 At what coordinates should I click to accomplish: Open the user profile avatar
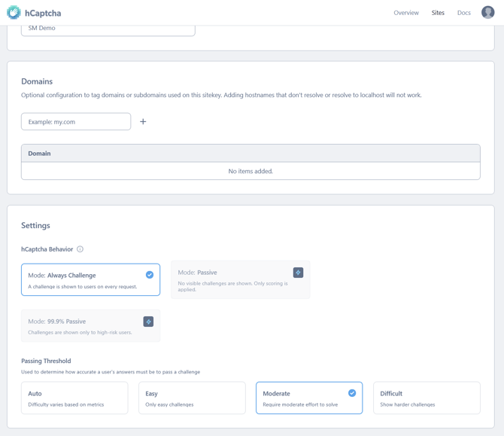point(487,13)
